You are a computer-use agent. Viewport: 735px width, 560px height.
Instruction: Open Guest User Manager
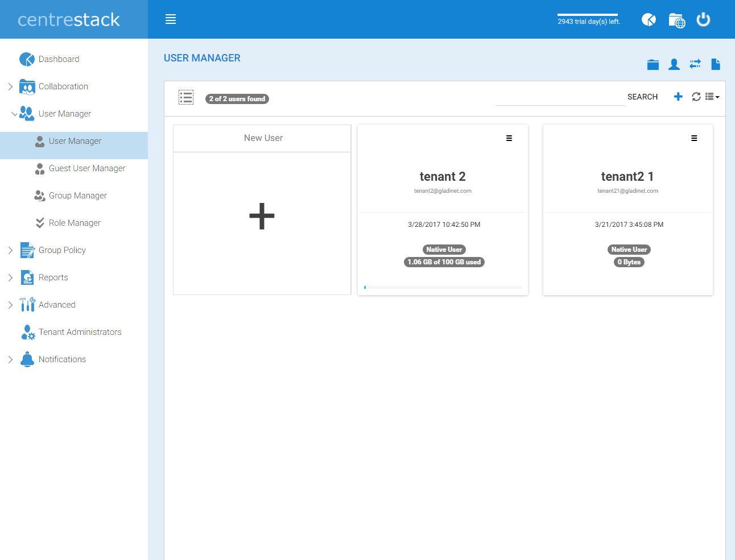tap(87, 168)
